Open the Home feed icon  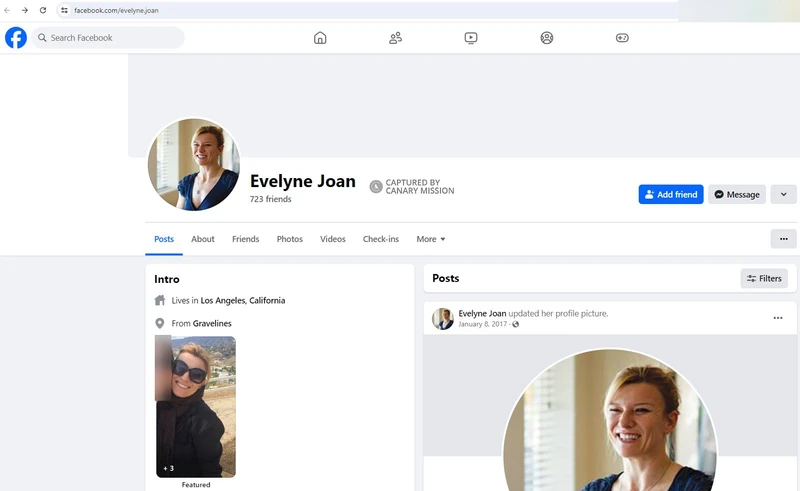[x=320, y=38]
